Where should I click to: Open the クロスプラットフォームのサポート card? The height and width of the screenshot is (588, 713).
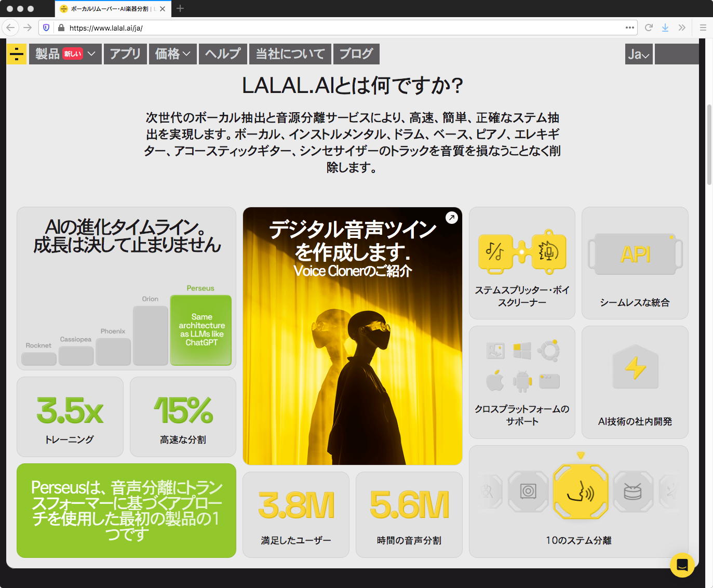pyautogui.click(x=522, y=382)
